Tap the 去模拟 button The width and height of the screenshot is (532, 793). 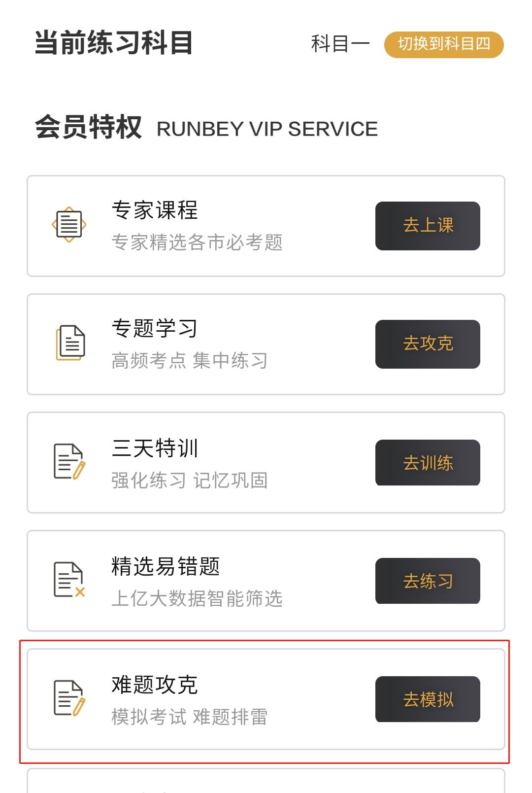pyautogui.click(x=428, y=699)
